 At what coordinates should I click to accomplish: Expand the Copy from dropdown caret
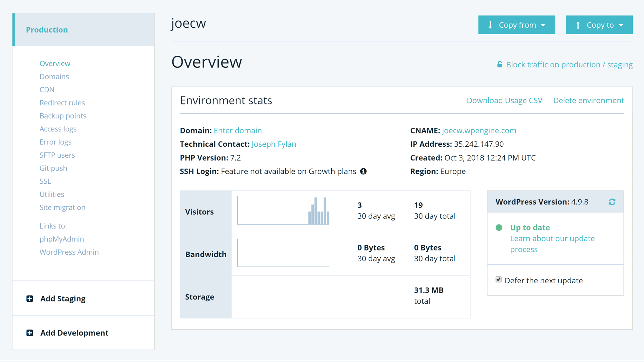[x=544, y=25]
